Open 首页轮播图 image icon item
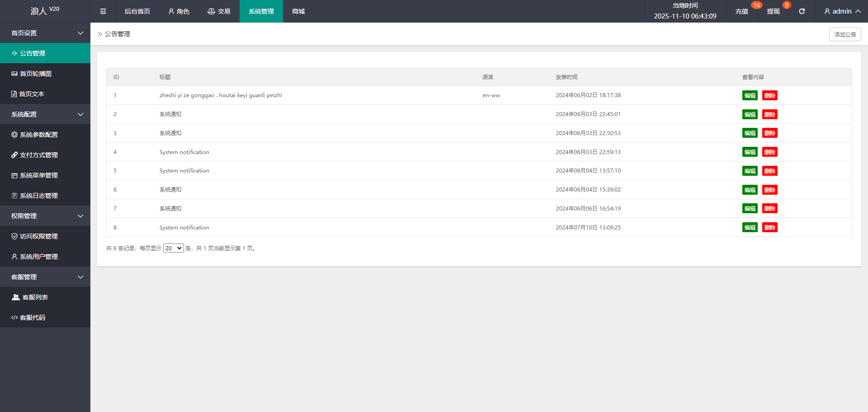Viewport: 868px width, 412px height. [32, 74]
